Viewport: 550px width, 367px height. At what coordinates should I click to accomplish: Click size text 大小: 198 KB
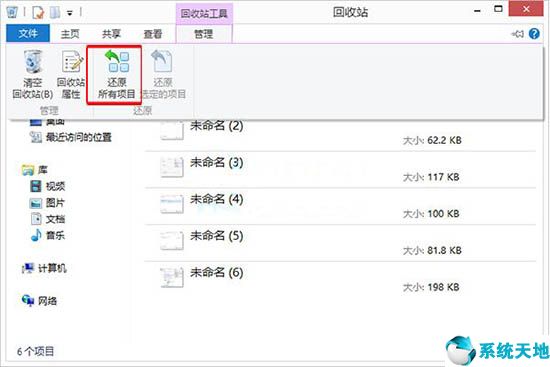click(x=431, y=287)
